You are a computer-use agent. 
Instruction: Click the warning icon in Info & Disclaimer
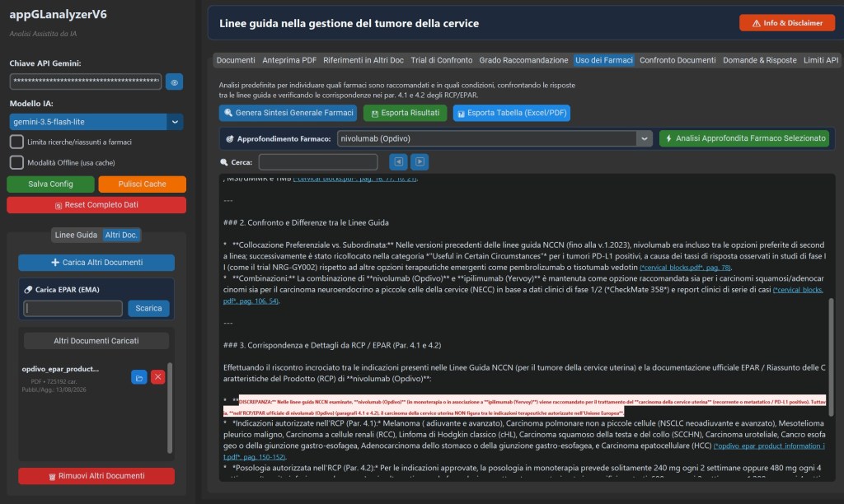click(x=757, y=23)
